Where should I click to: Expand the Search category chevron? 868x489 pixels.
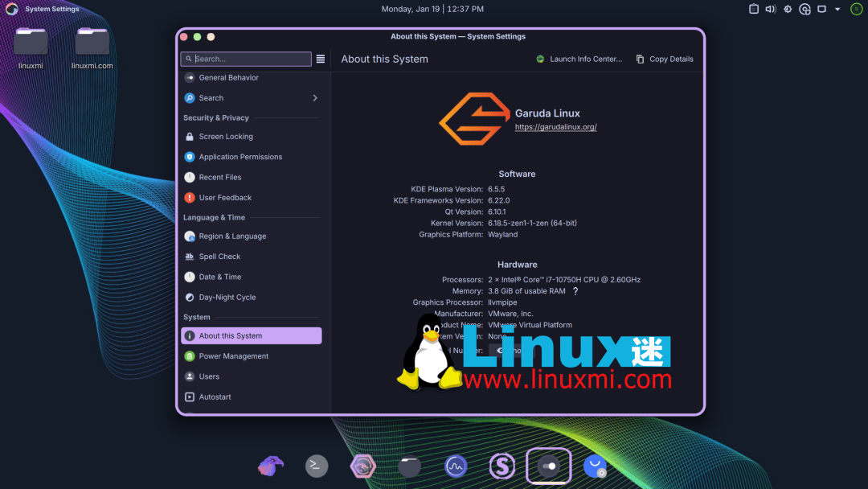[315, 98]
